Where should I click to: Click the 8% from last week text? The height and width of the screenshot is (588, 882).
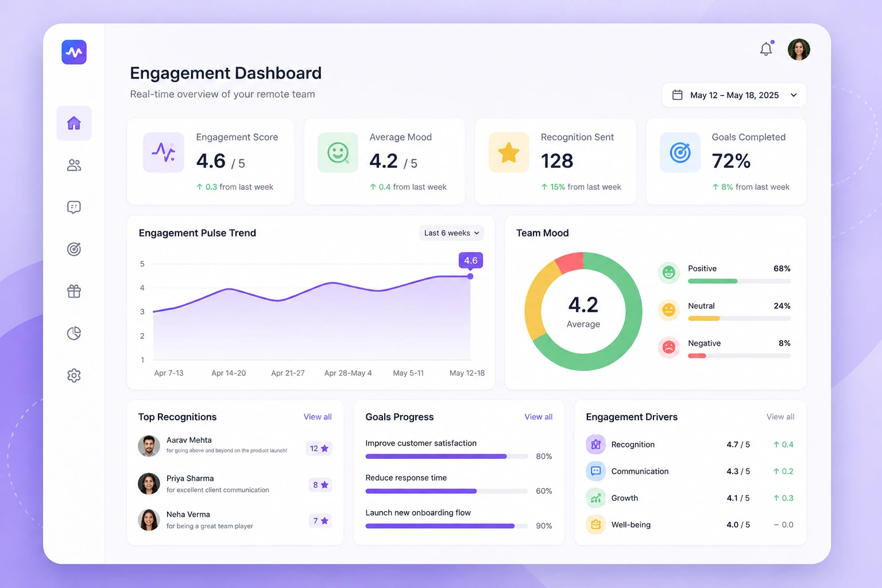[x=751, y=187]
